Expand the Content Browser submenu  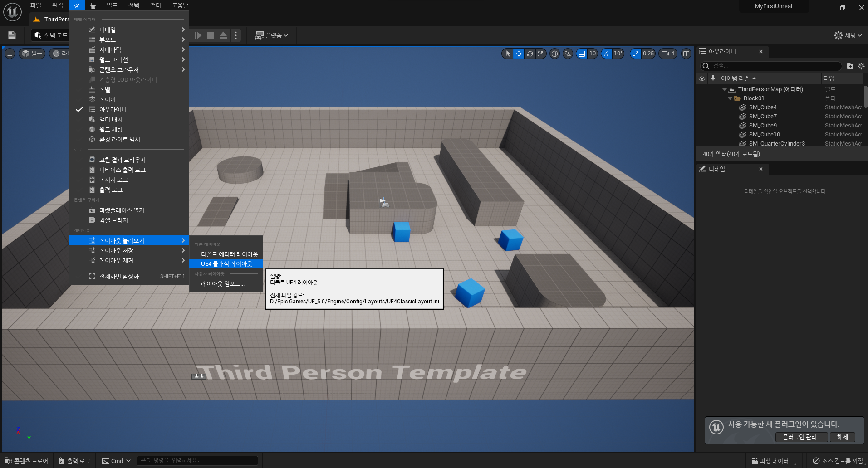click(129, 70)
